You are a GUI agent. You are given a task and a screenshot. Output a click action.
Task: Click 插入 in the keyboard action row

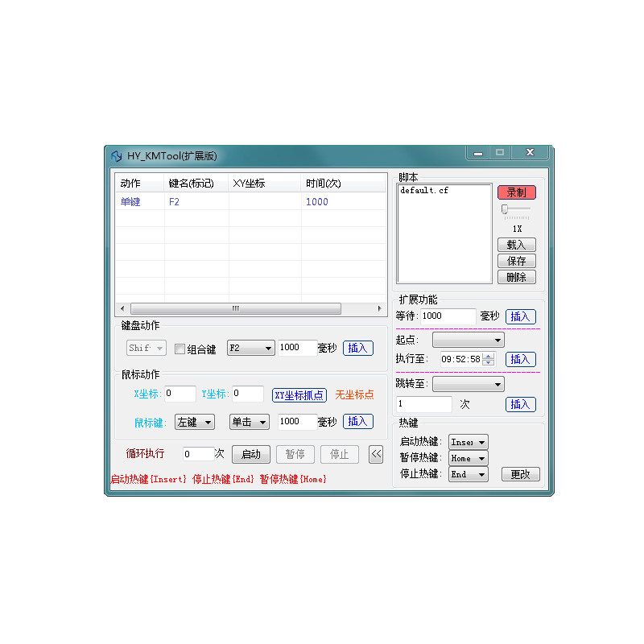tap(357, 349)
